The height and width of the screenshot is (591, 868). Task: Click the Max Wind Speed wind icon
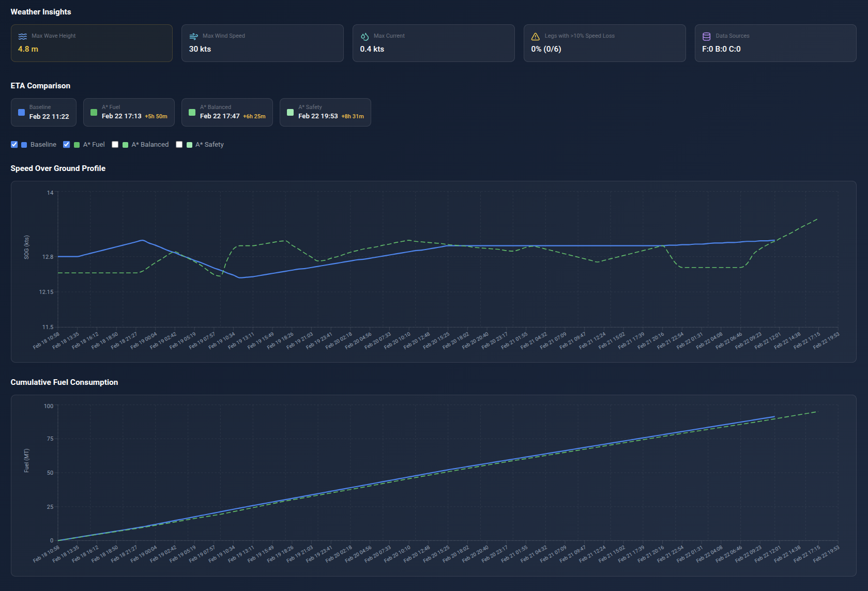tap(194, 36)
